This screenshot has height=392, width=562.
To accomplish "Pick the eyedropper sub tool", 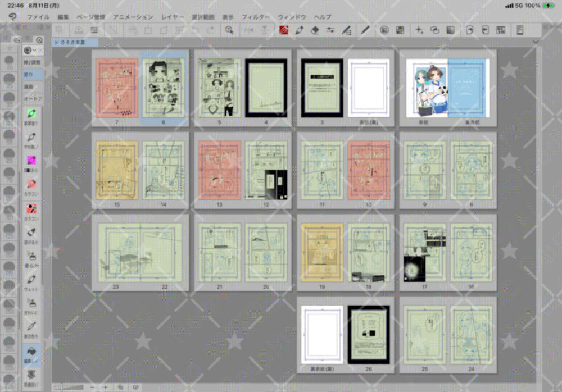I will (x=31, y=327).
